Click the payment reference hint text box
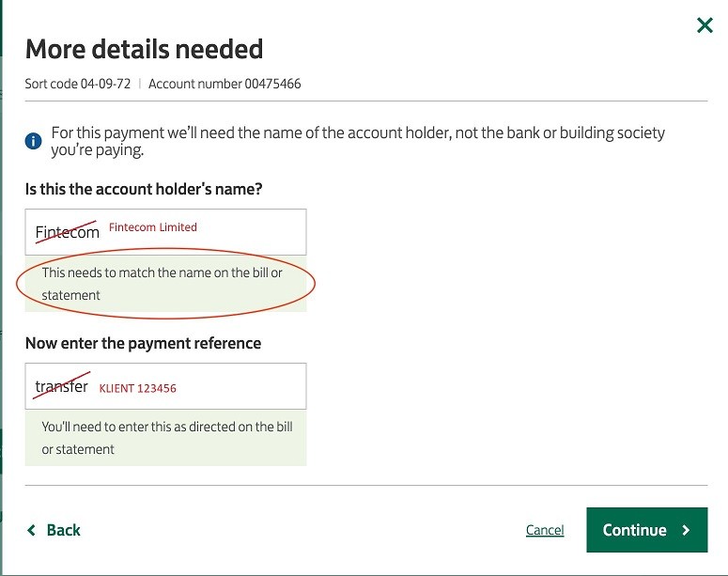The height and width of the screenshot is (576, 728). (166, 438)
